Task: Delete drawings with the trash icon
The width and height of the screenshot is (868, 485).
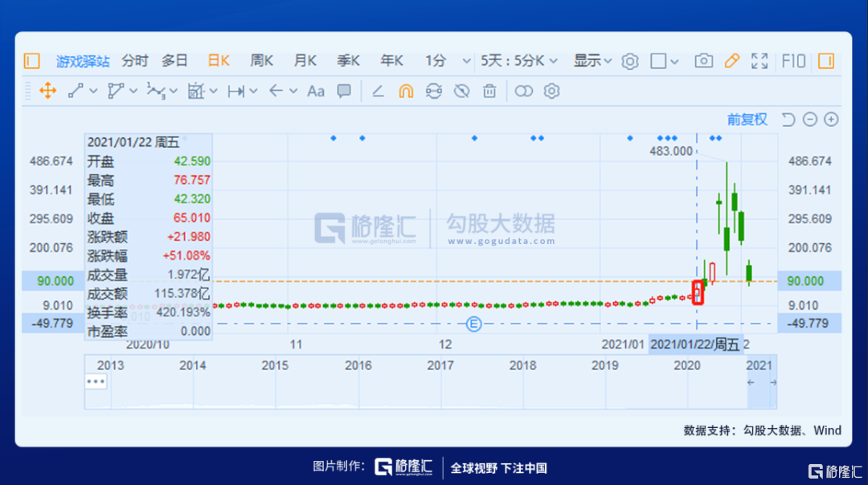Action: click(x=489, y=92)
